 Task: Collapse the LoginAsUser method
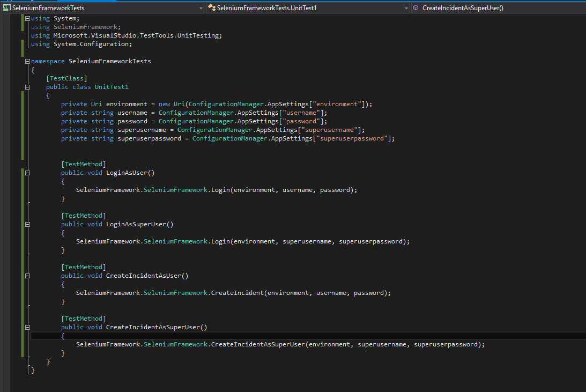click(x=27, y=173)
